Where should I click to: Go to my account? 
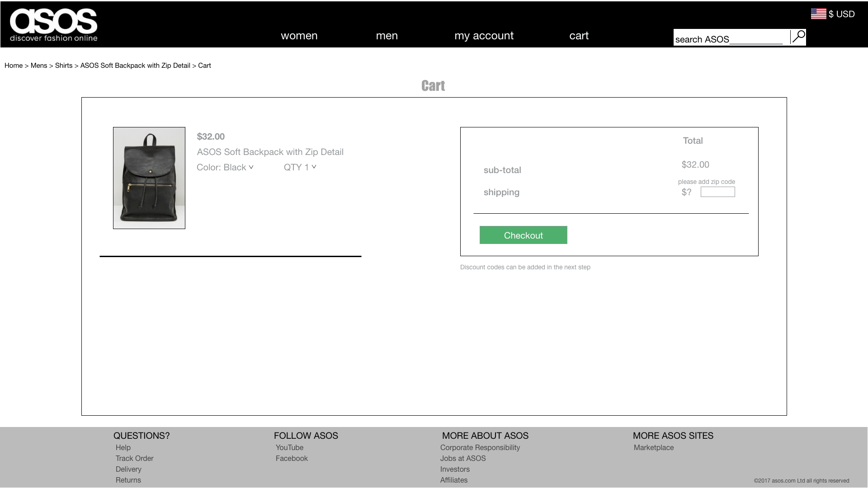[x=484, y=36]
